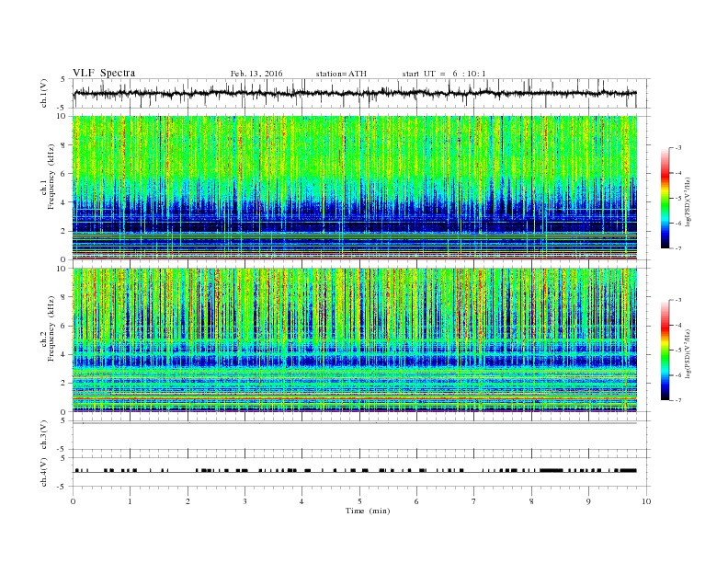The image size is (728, 563).
Task: Click the "6" kHz tick of ch.2 spectrogram
Action: (x=64, y=326)
